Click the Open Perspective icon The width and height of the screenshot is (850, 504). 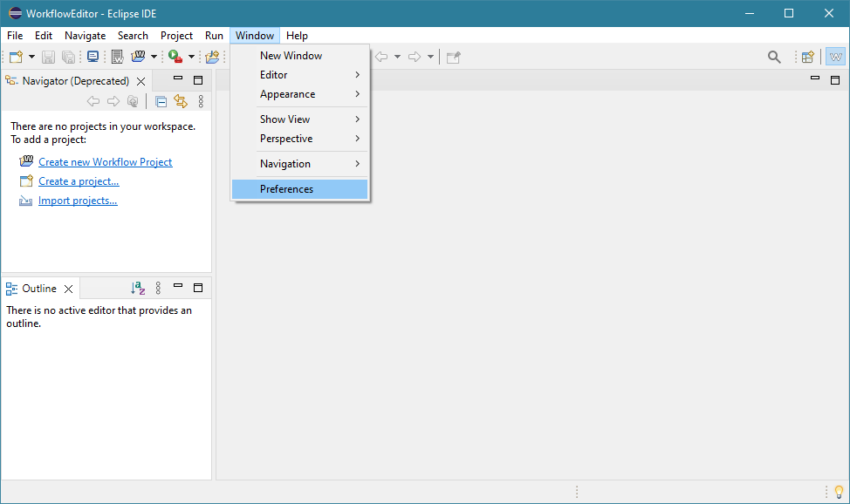point(808,57)
